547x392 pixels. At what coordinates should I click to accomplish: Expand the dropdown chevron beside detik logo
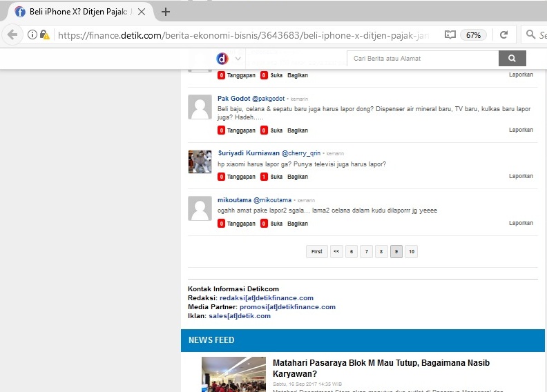coord(238,59)
